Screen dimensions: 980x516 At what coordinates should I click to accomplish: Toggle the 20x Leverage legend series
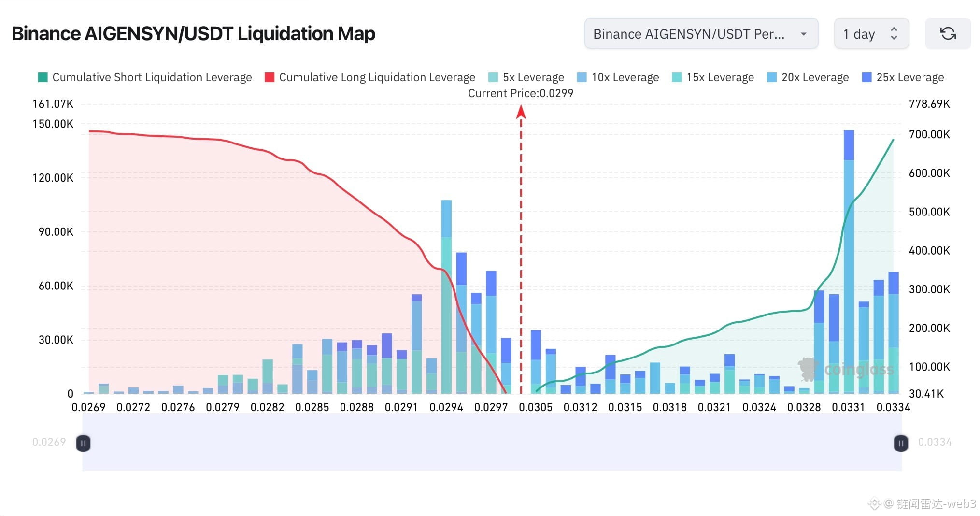[808, 77]
